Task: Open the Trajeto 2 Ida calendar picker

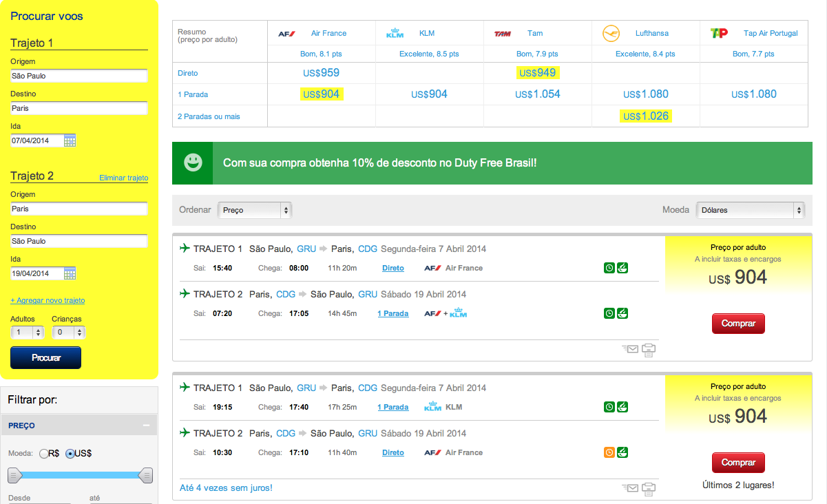Action: click(70, 273)
